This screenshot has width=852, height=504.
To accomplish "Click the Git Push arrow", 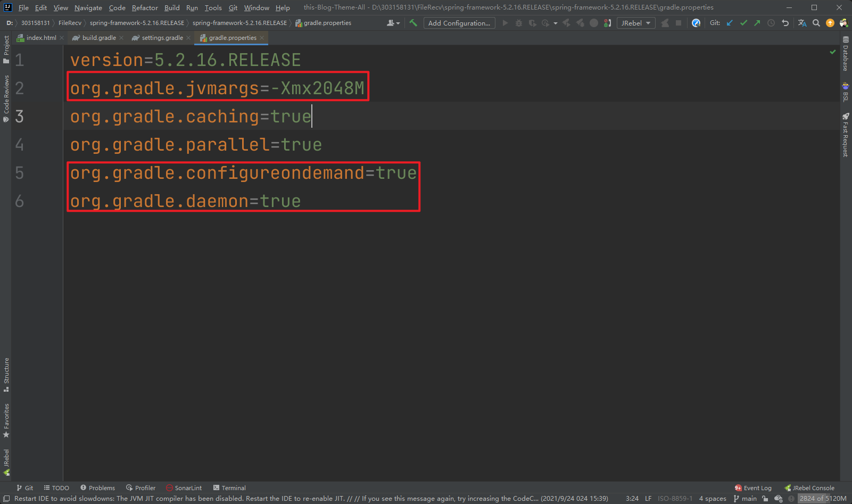I will coord(757,23).
